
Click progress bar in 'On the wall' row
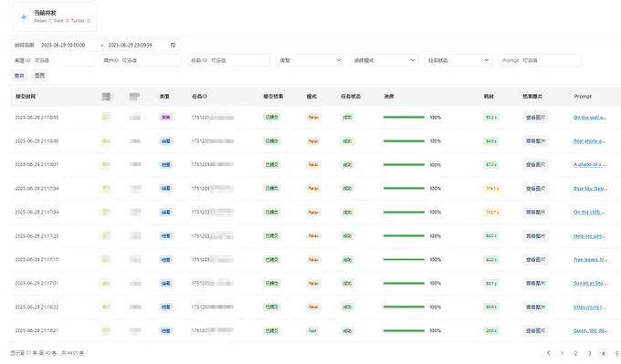click(x=404, y=118)
